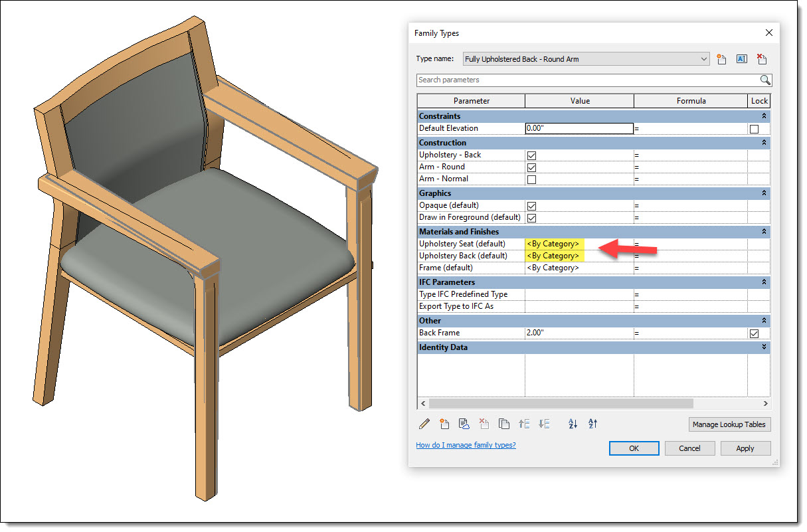
Task: Click the Delete Type icon
Action: pos(762,59)
